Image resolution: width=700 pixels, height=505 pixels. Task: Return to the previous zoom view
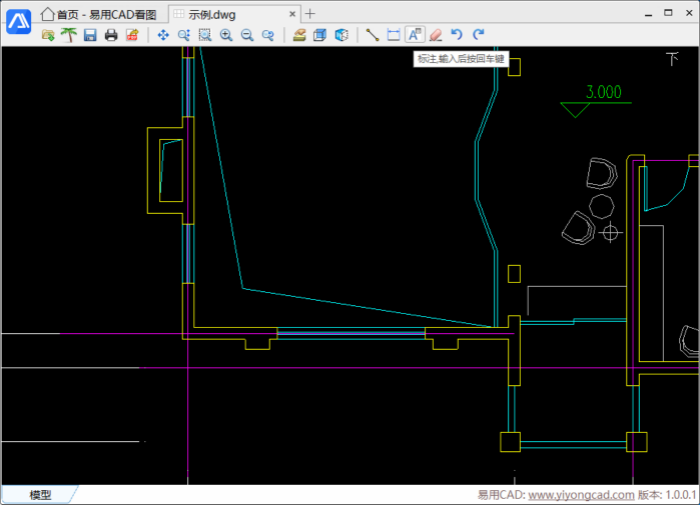(268, 35)
